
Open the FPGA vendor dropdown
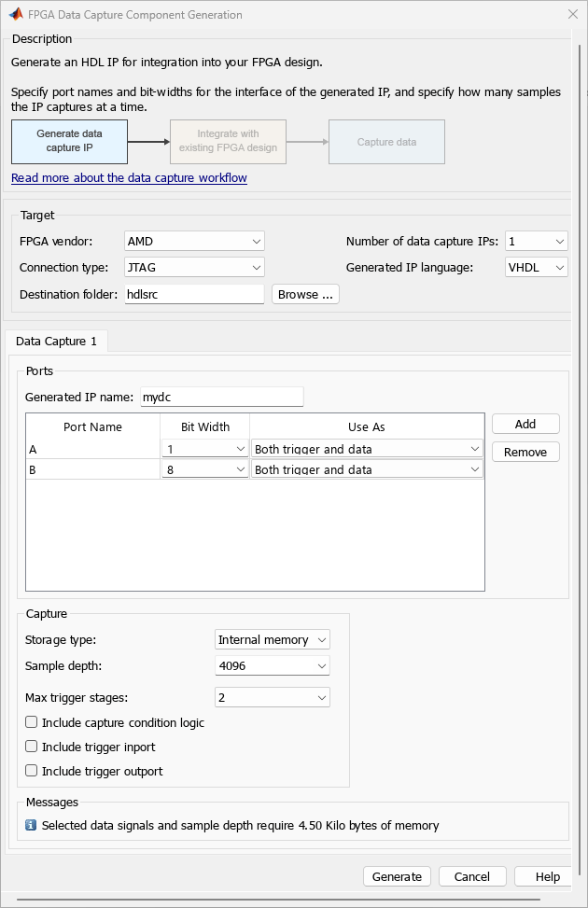click(194, 241)
